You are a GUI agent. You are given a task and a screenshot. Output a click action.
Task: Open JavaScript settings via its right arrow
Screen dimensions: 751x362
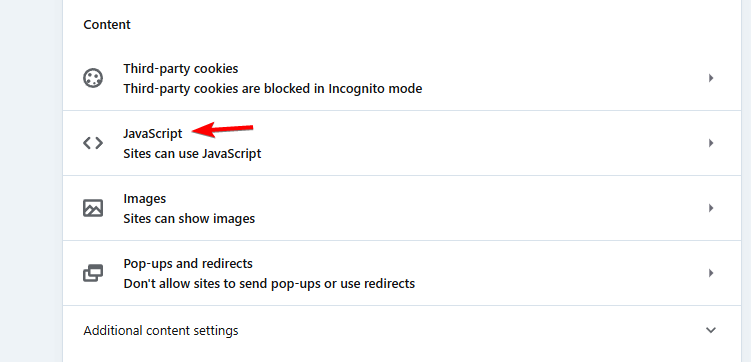(711, 143)
